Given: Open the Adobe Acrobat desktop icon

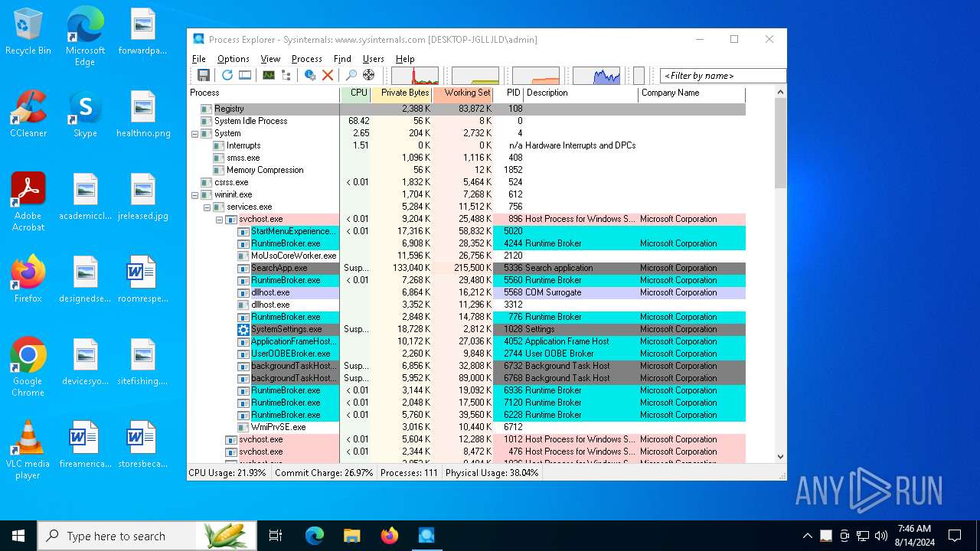Looking at the screenshot, I should [28, 203].
